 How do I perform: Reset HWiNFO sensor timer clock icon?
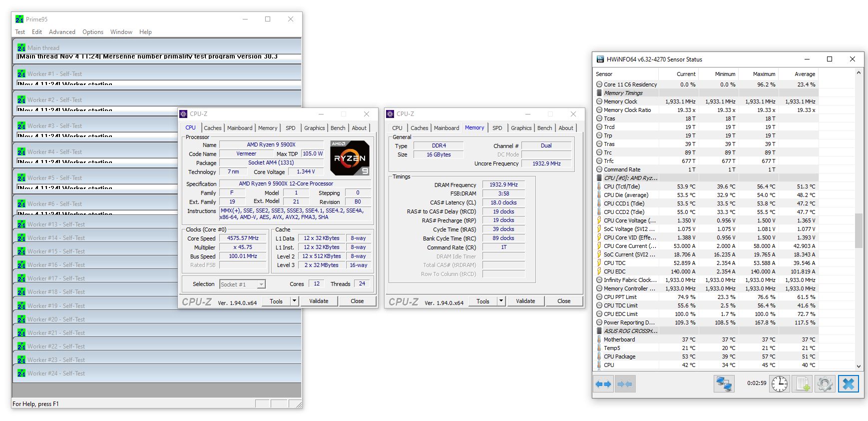(x=779, y=384)
